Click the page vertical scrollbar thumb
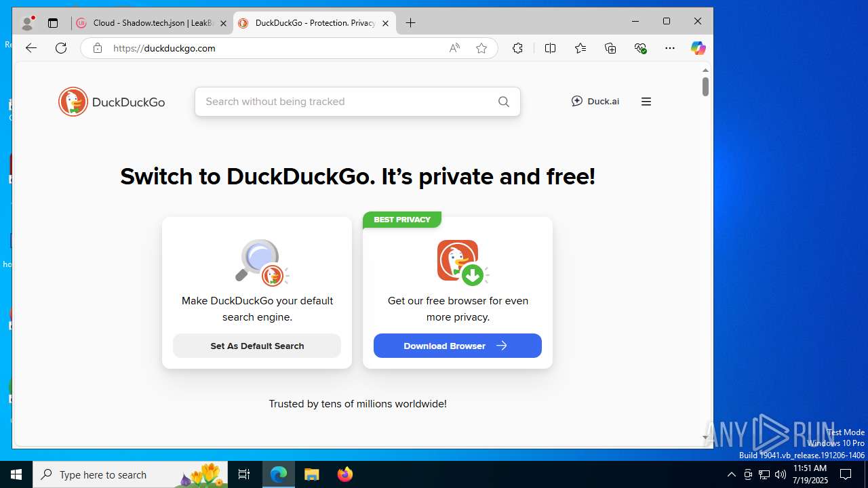 [x=705, y=87]
